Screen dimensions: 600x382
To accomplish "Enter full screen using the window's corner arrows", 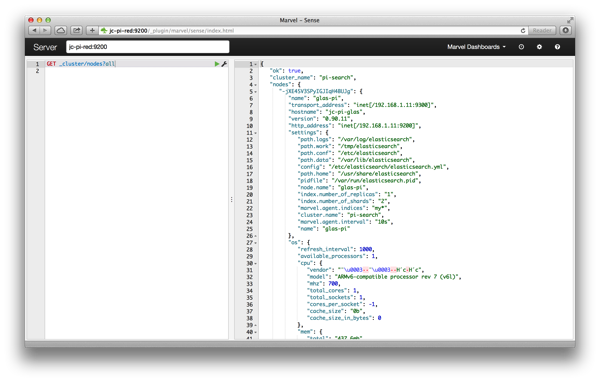I will pos(570,20).
